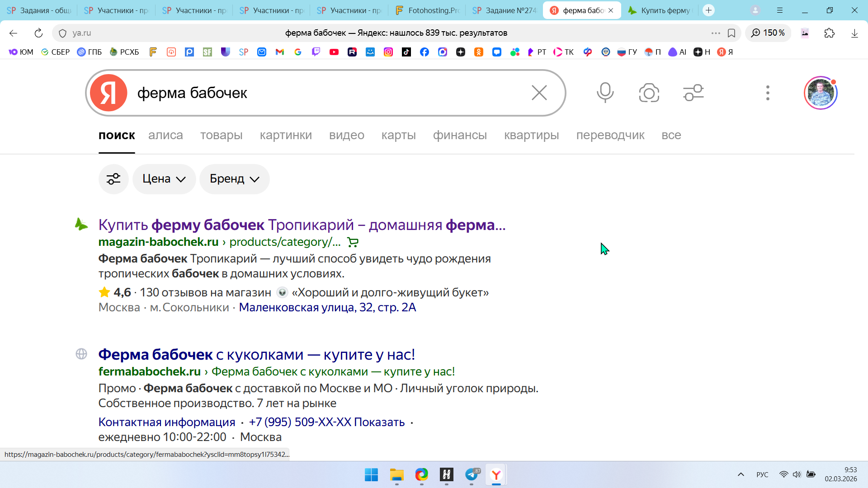
Task: Click inside the ферма бабочек search field
Action: coord(316,93)
